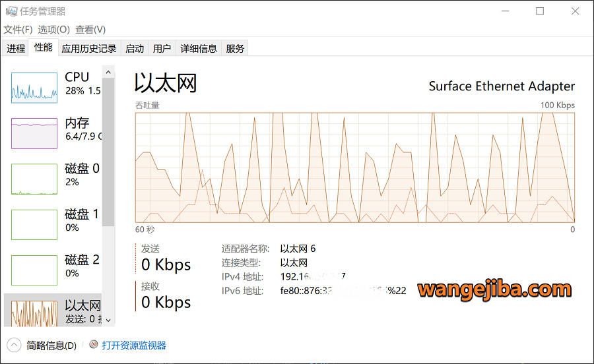
Task: Click the 打开资源监视器 link
Action: pyautogui.click(x=134, y=345)
